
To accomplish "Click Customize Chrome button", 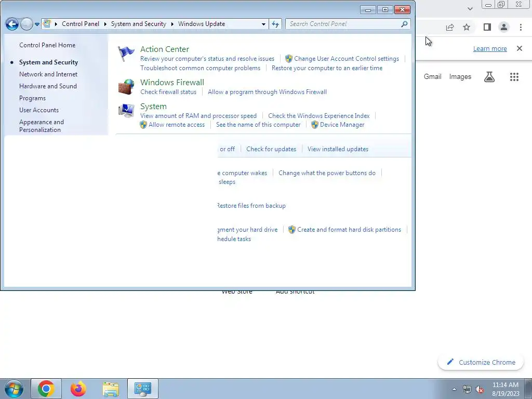I will point(482,362).
